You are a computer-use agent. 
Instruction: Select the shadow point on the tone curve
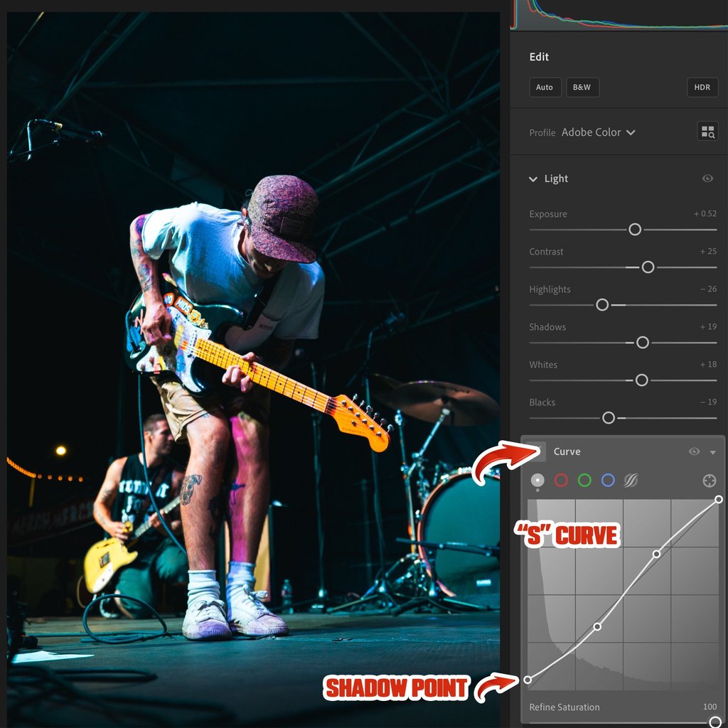(528, 680)
